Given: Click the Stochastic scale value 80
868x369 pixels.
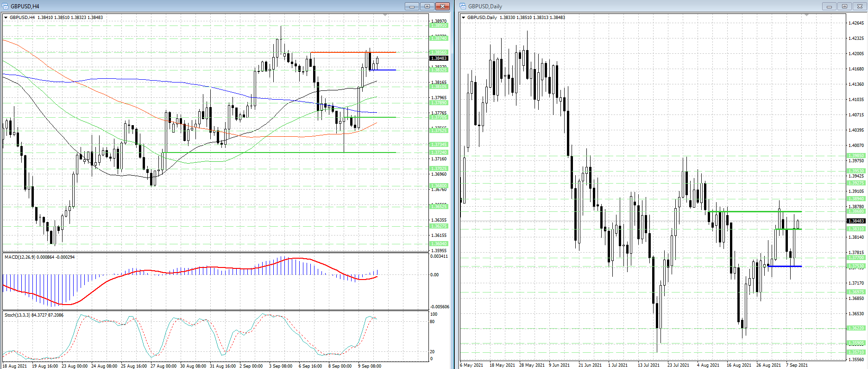Looking at the screenshot, I should [433, 322].
